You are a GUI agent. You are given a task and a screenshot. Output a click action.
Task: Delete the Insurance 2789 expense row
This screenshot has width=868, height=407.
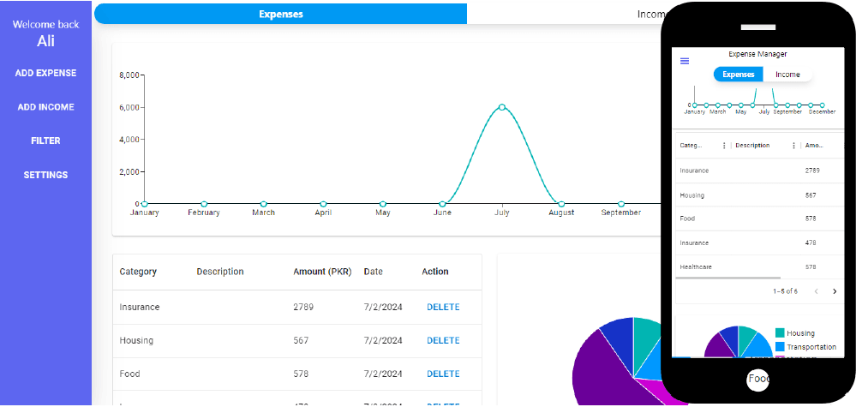pyautogui.click(x=443, y=307)
